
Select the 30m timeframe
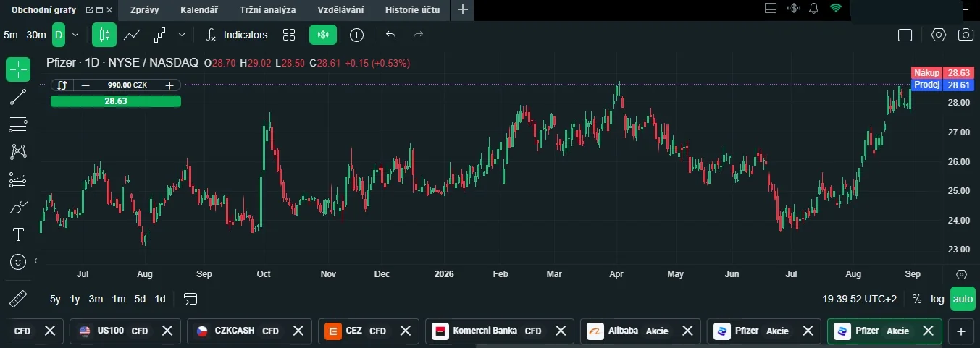point(36,35)
